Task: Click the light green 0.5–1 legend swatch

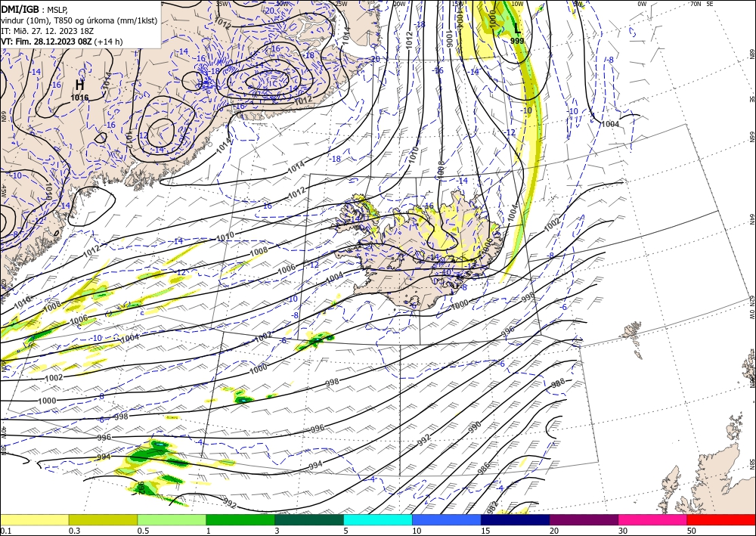Action: (172, 519)
